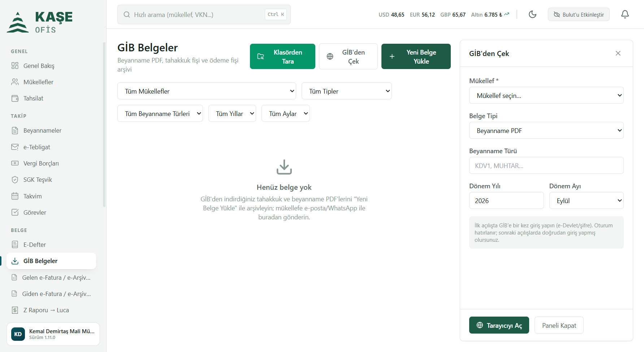Go to Giden e-Fatura / e-Arşiv

[x=51, y=294]
